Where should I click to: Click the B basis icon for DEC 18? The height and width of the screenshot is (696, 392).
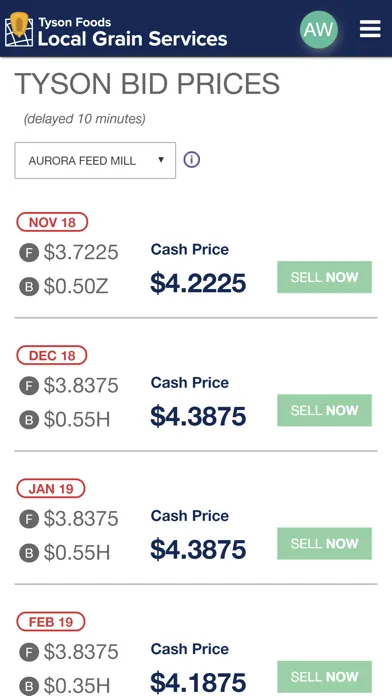coord(29,420)
